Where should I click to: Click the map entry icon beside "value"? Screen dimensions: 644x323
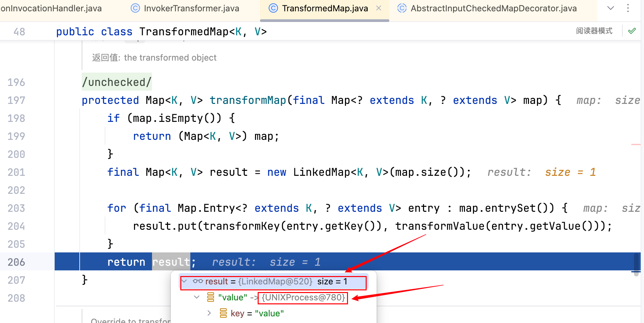pos(211,297)
